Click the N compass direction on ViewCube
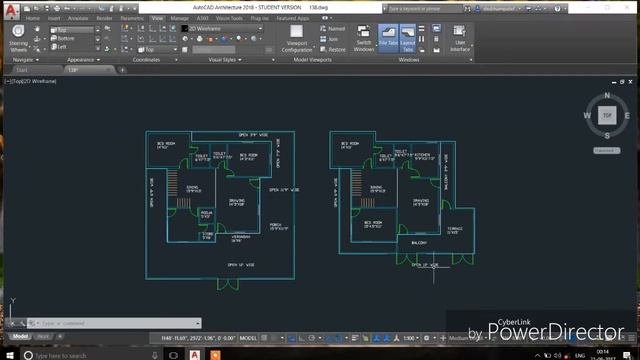 pos(607,95)
